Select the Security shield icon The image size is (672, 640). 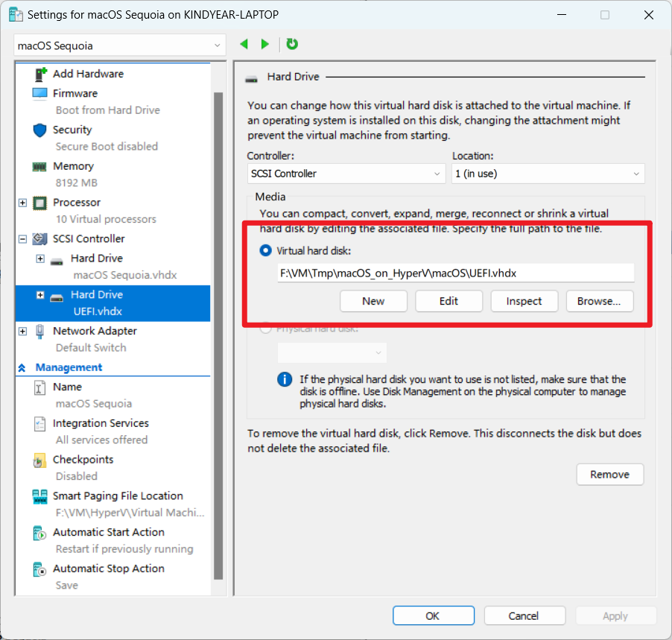coord(39,130)
